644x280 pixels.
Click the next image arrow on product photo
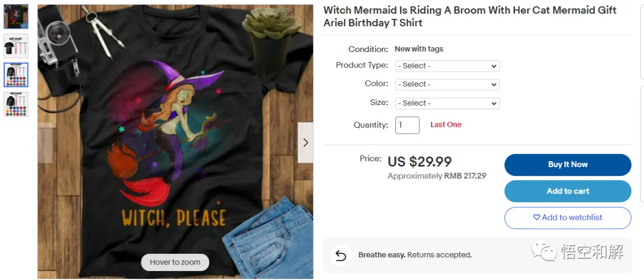[305, 142]
